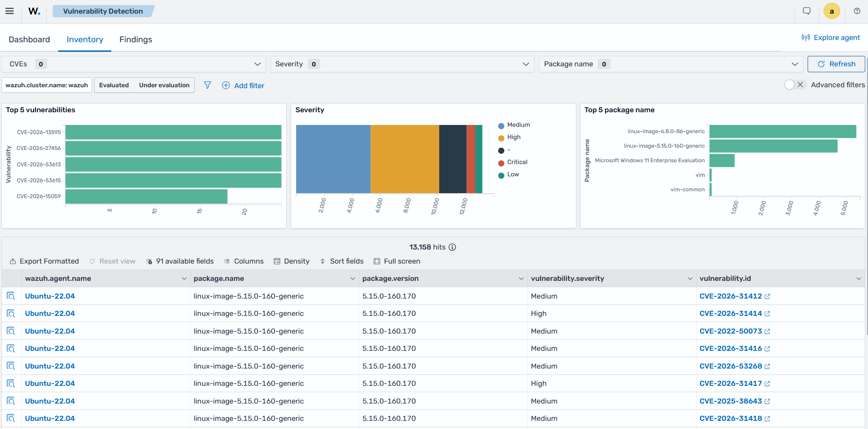Click the Critical severity legend swatch
The width and height of the screenshot is (868, 429).
click(x=501, y=163)
